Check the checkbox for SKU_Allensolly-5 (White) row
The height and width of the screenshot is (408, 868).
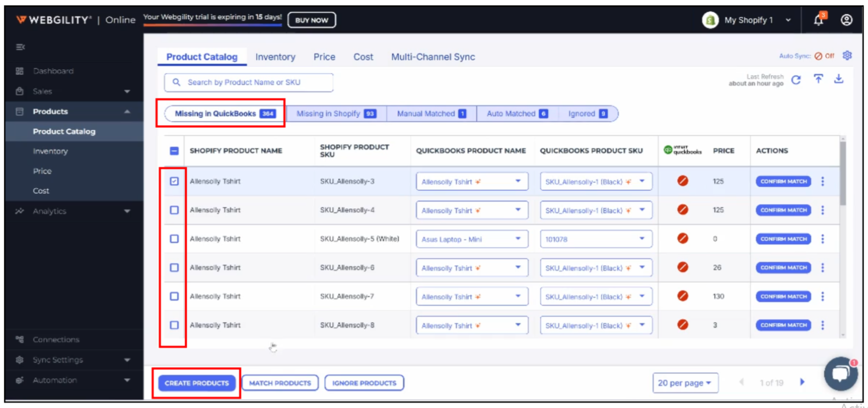[174, 239]
